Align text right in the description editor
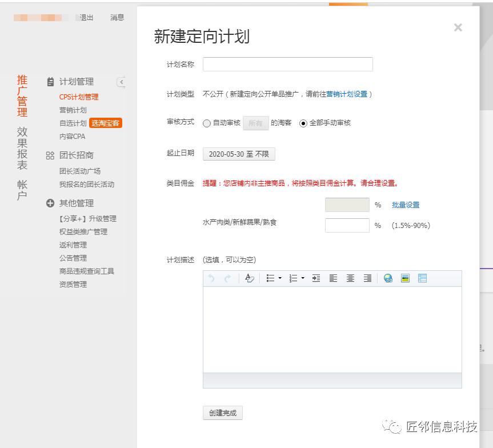493x448 pixels. (367, 278)
